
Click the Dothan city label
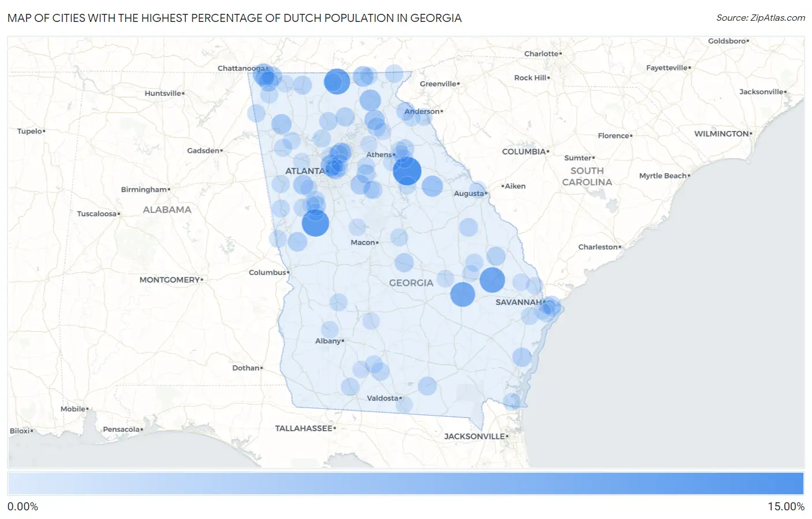point(245,368)
